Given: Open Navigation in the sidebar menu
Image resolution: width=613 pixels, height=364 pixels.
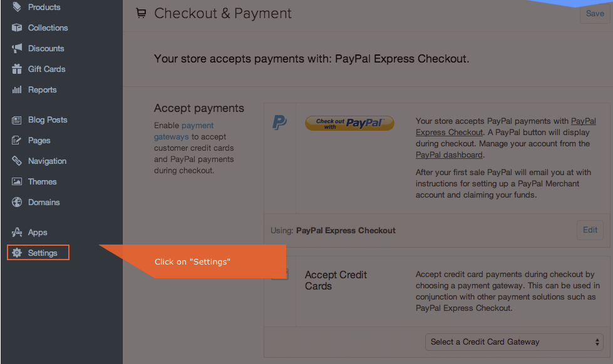Looking at the screenshot, I should [x=47, y=161].
